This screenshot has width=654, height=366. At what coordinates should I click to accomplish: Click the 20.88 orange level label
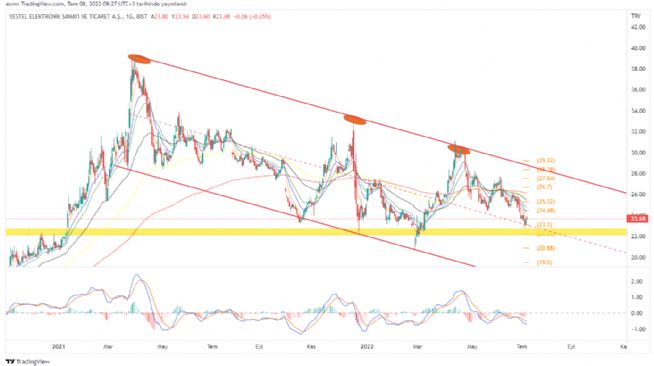[x=546, y=248]
